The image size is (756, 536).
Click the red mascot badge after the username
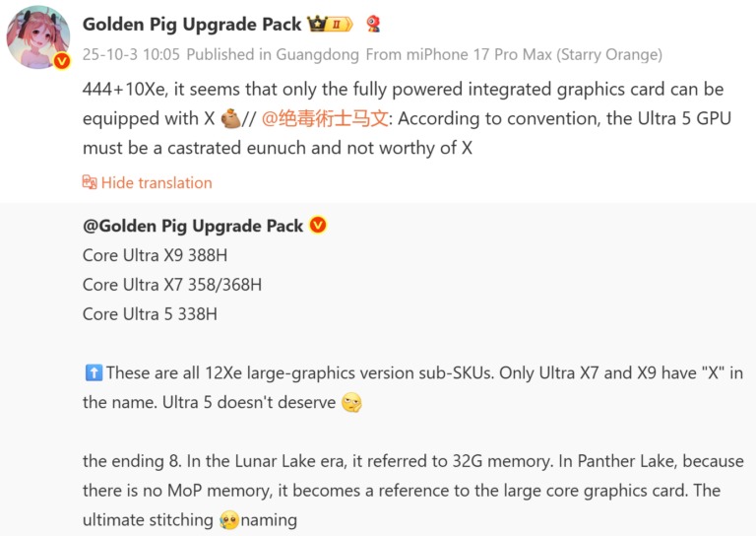tap(373, 24)
